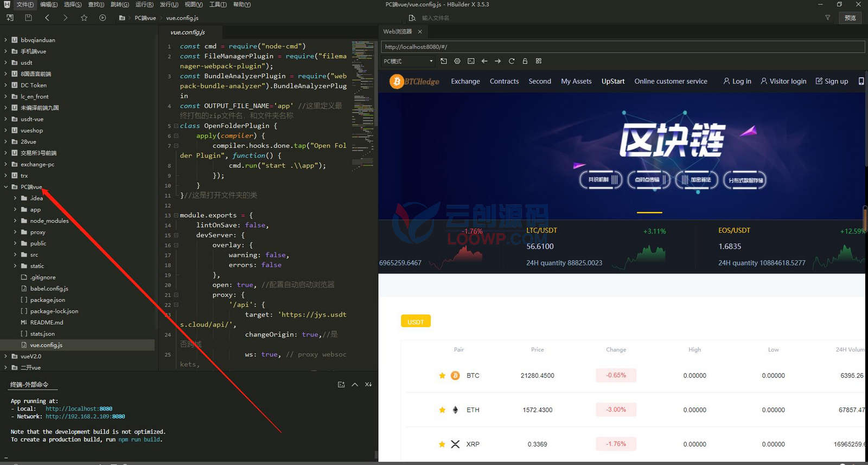868x465 pixels.
Task: Click the Contracts nav link
Action: coord(504,81)
